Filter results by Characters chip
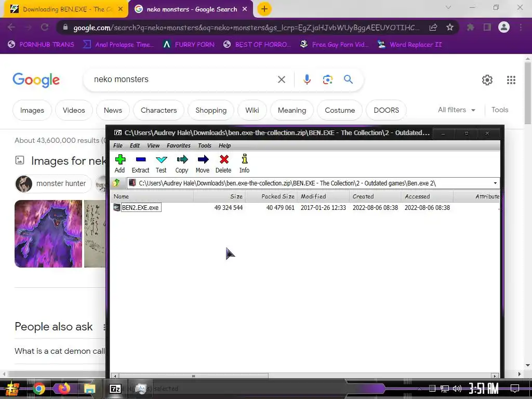 pyautogui.click(x=158, y=110)
